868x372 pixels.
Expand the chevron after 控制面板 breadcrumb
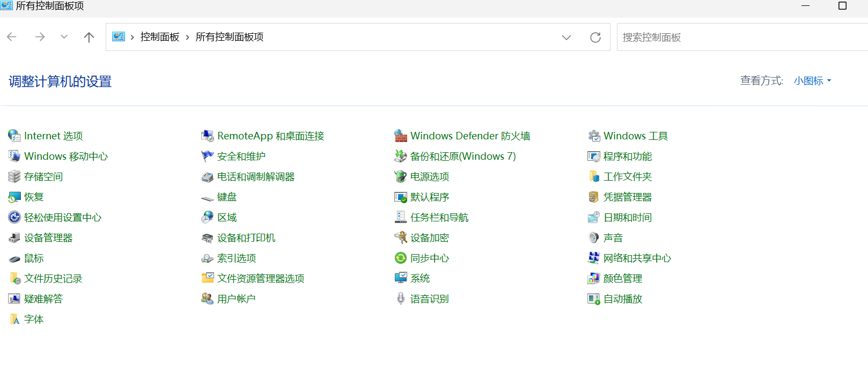[188, 38]
